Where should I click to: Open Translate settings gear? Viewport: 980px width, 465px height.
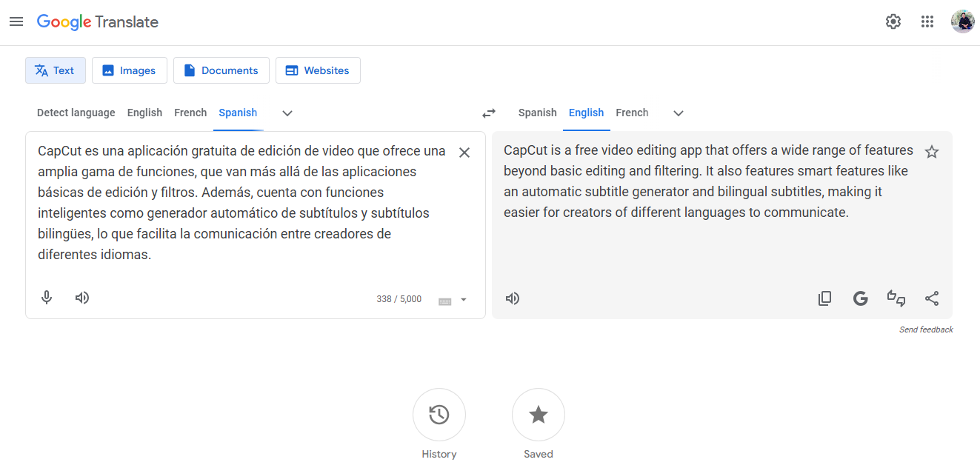coord(893,21)
